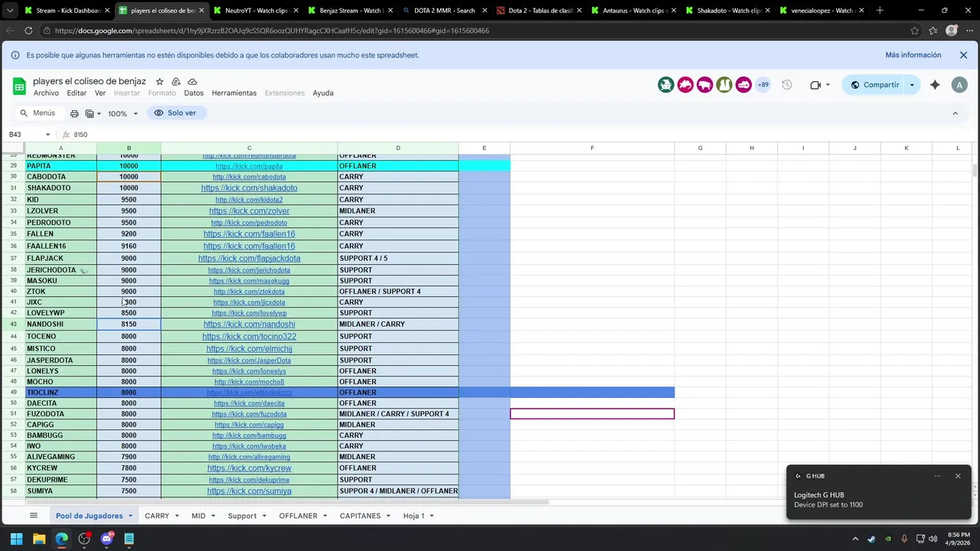Select the TIOCLINZ name cell

point(60,393)
